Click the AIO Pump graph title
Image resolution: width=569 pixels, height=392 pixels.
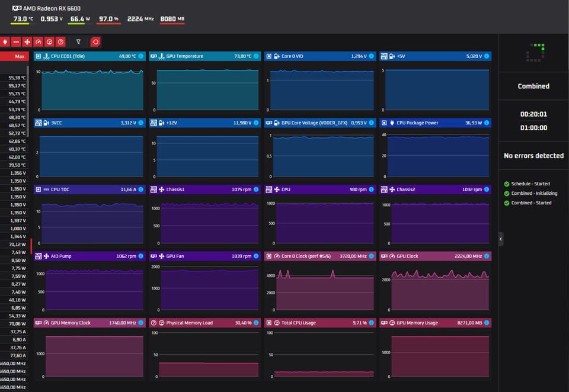(61, 256)
